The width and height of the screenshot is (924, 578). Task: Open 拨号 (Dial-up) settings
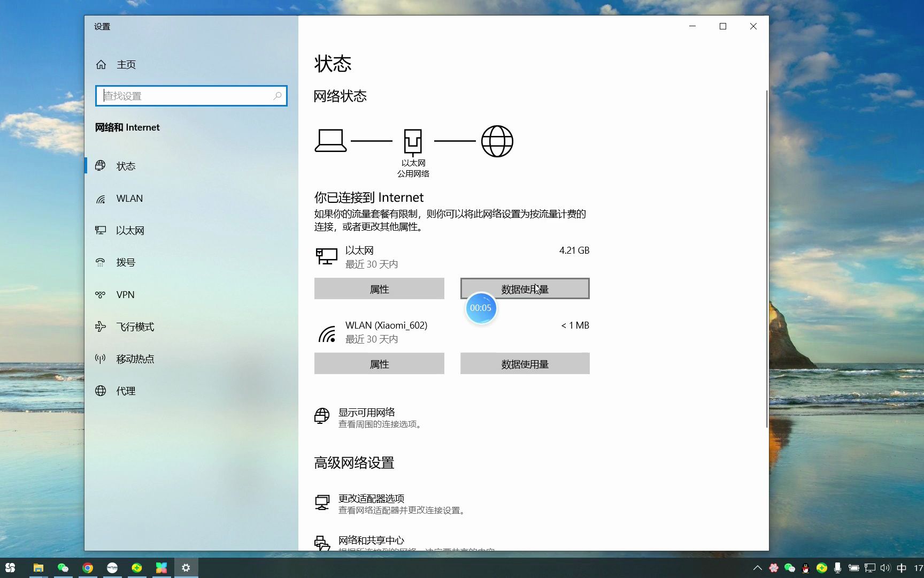click(127, 262)
